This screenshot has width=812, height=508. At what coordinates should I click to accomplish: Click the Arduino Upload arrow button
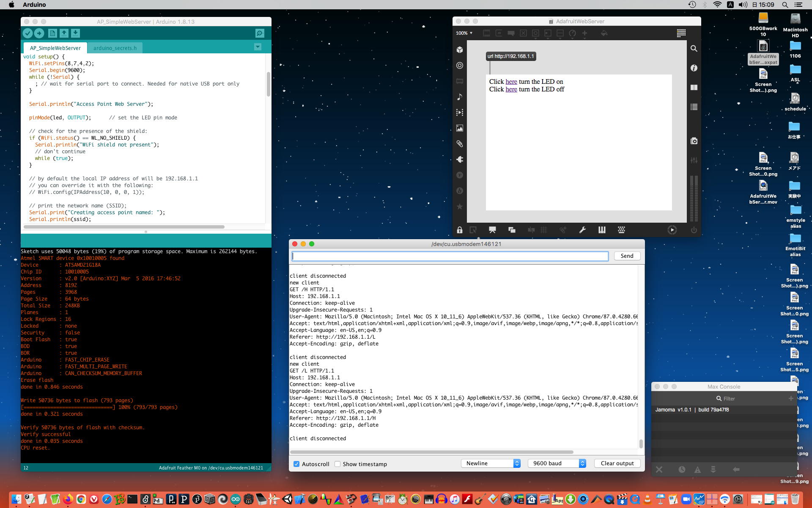coord(39,33)
